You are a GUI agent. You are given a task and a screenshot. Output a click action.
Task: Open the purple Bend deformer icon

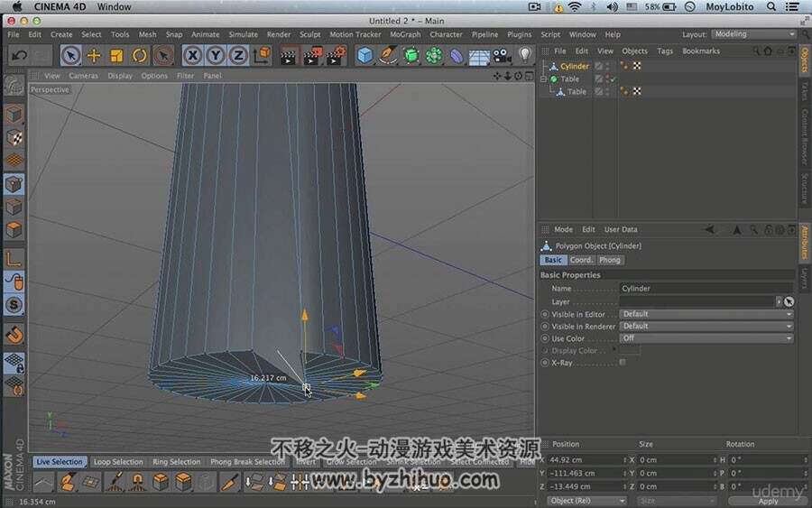click(457, 55)
